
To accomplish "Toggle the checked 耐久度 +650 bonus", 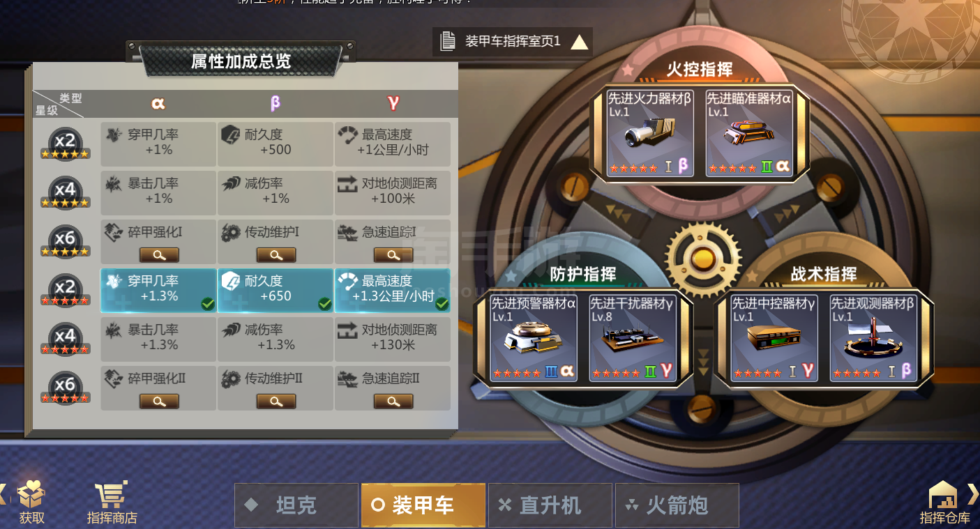I will click(276, 291).
